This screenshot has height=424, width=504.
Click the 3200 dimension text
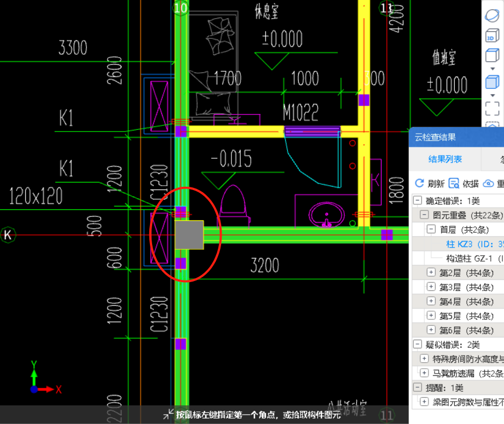(x=265, y=265)
